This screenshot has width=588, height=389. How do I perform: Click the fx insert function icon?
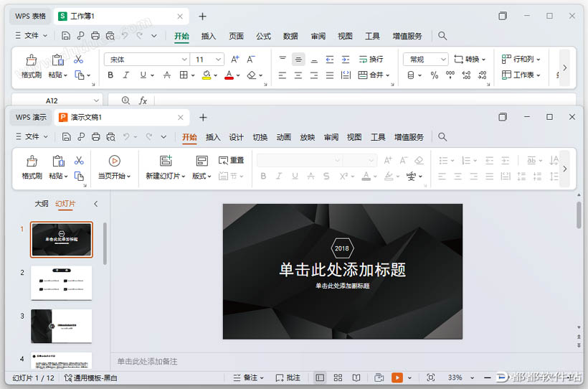(x=143, y=100)
